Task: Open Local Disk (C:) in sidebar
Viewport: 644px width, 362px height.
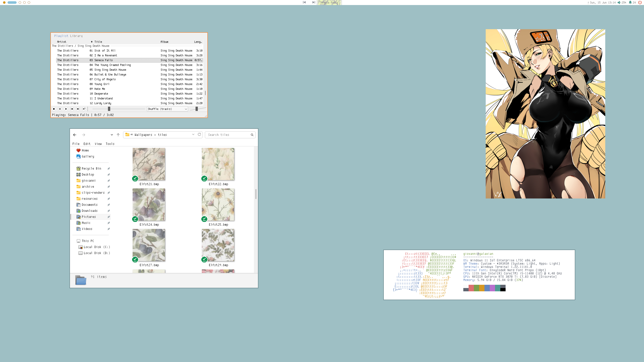Action: click(x=94, y=247)
